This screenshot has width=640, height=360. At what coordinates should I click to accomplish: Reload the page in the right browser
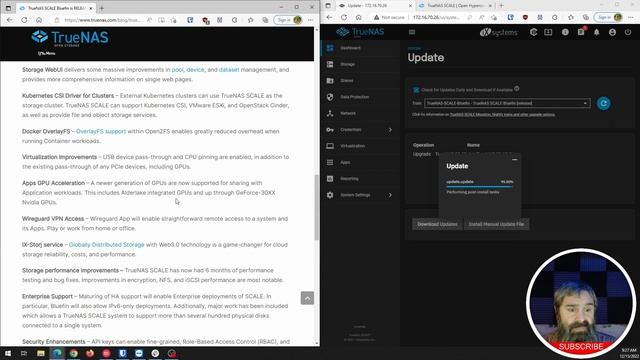[x=344, y=18]
